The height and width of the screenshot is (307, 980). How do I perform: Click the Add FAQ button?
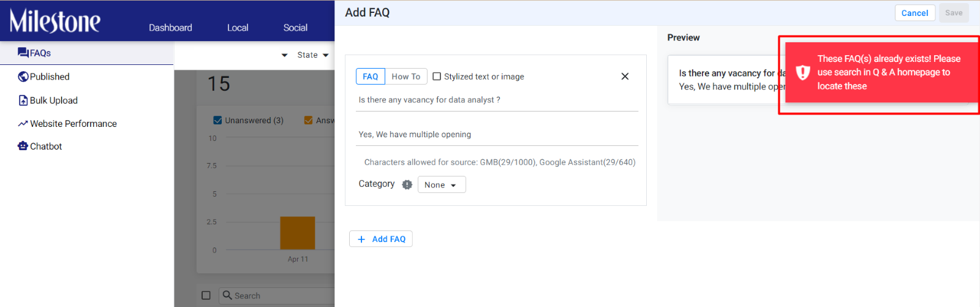coord(381,239)
